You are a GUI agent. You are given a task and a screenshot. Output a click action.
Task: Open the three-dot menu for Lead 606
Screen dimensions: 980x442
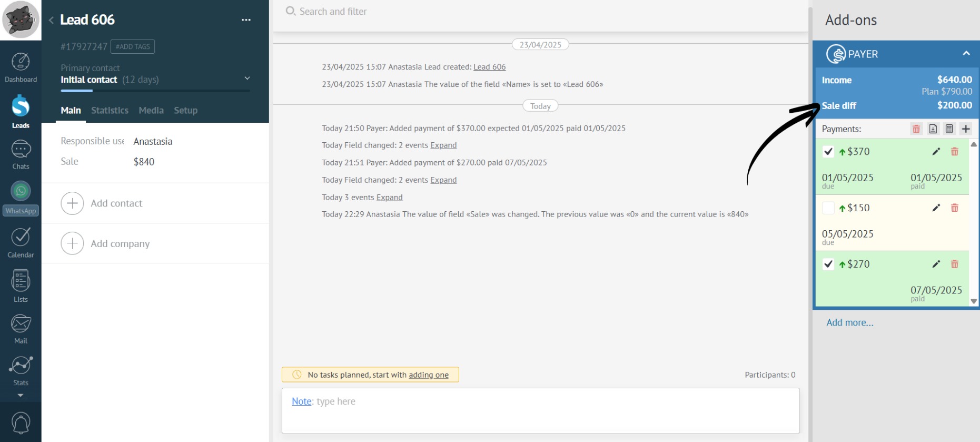(x=246, y=20)
